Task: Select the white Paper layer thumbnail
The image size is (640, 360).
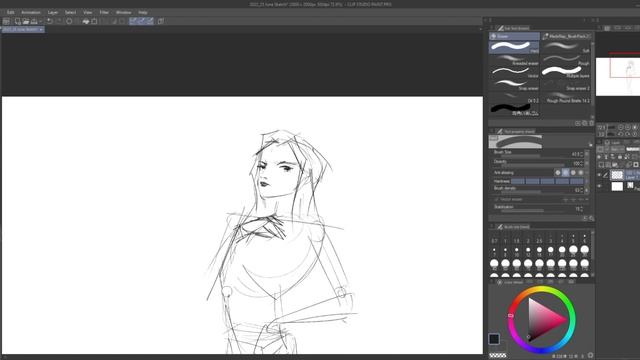Action: click(617, 187)
